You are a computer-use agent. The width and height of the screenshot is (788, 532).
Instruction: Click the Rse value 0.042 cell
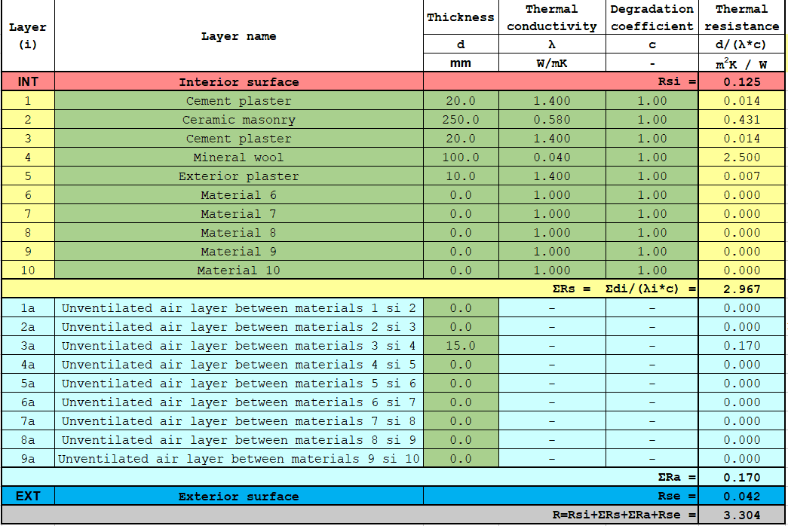pyautogui.click(x=741, y=497)
